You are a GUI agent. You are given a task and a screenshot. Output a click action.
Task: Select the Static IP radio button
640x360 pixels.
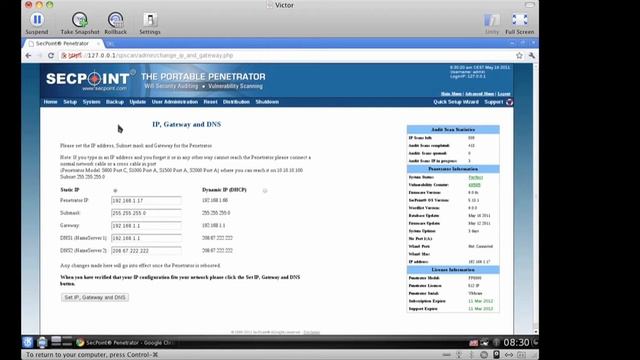click(115, 191)
